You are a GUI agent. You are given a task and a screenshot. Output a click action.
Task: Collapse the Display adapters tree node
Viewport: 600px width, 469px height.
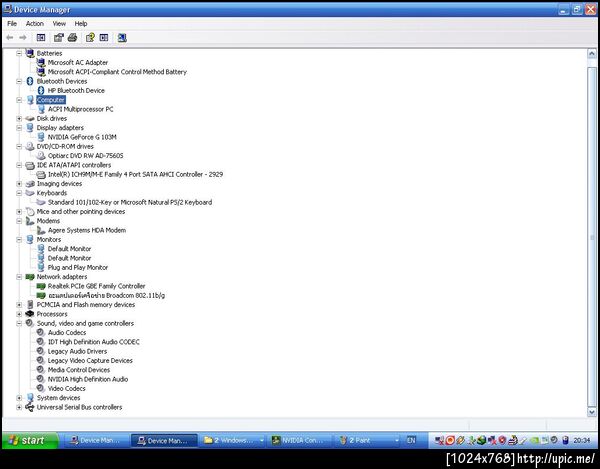point(19,128)
